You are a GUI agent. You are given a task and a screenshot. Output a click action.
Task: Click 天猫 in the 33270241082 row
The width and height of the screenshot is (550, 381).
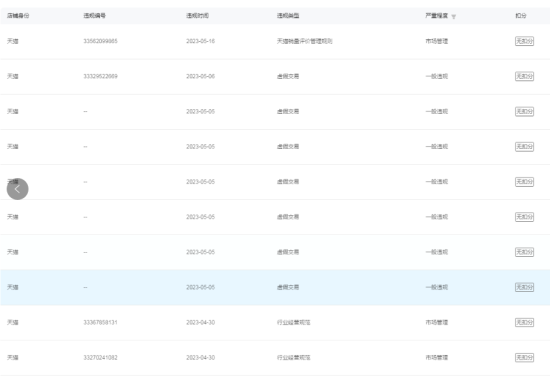(x=13, y=357)
